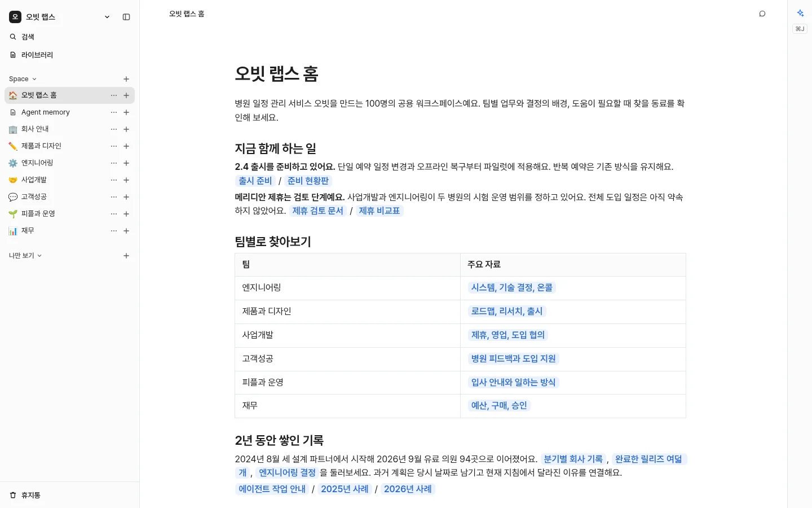
Task: Open 예산, 구매, 승인 link
Action: click(x=499, y=405)
